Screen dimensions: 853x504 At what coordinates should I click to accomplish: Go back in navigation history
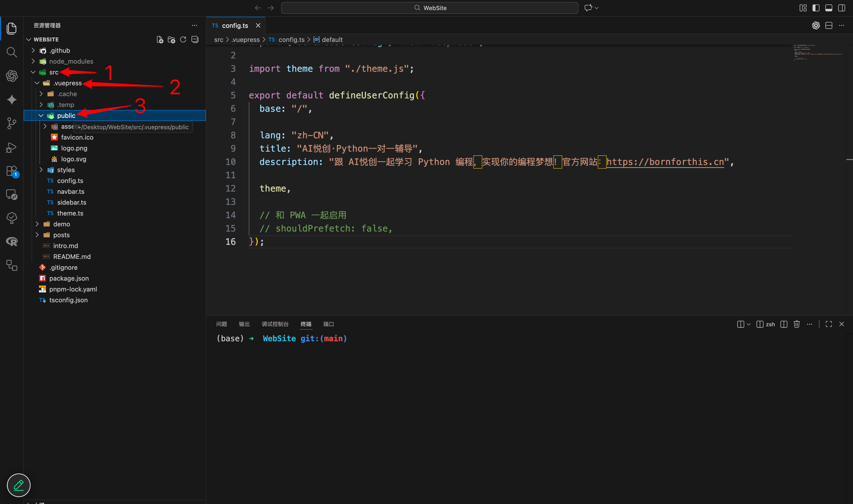pos(258,8)
